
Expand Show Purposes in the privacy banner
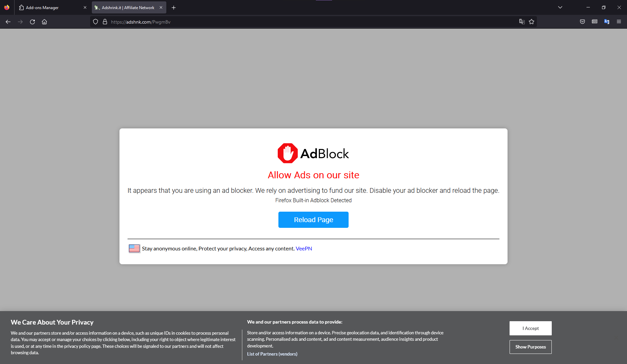530,347
